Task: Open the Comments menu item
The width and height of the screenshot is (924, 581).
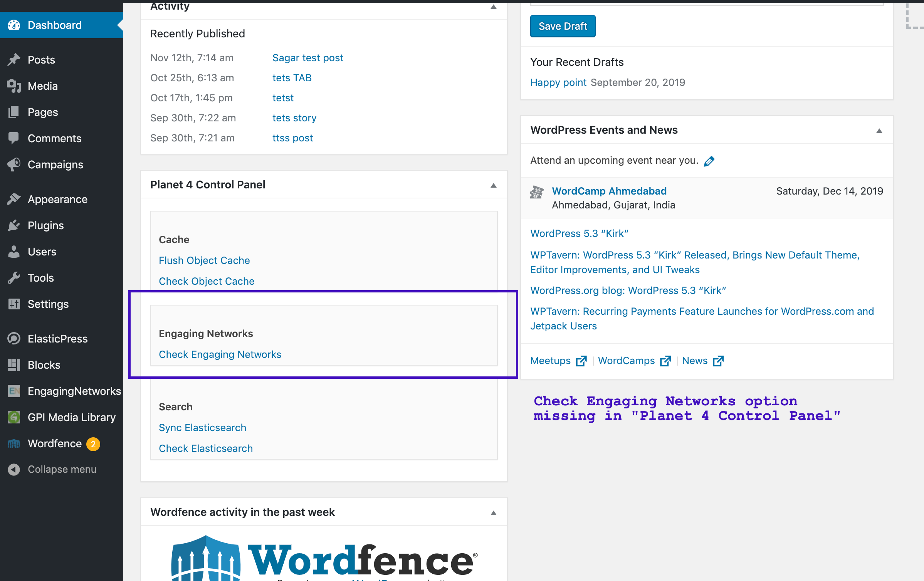Action: pyautogui.click(x=62, y=138)
